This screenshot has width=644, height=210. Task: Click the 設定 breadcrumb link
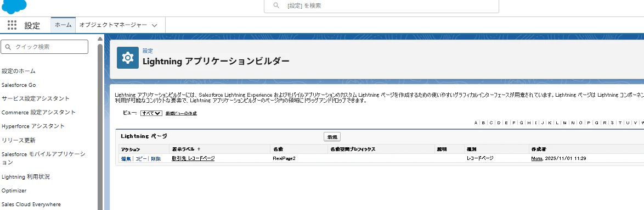[x=148, y=51]
